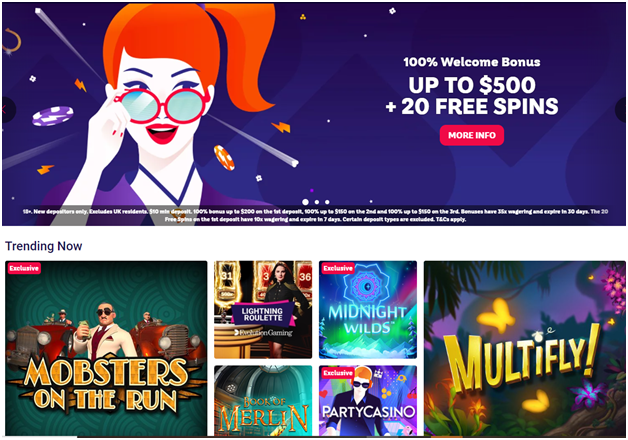The height and width of the screenshot is (440, 628).
Task: Open Mobsters on the Run game
Action: click(106, 348)
